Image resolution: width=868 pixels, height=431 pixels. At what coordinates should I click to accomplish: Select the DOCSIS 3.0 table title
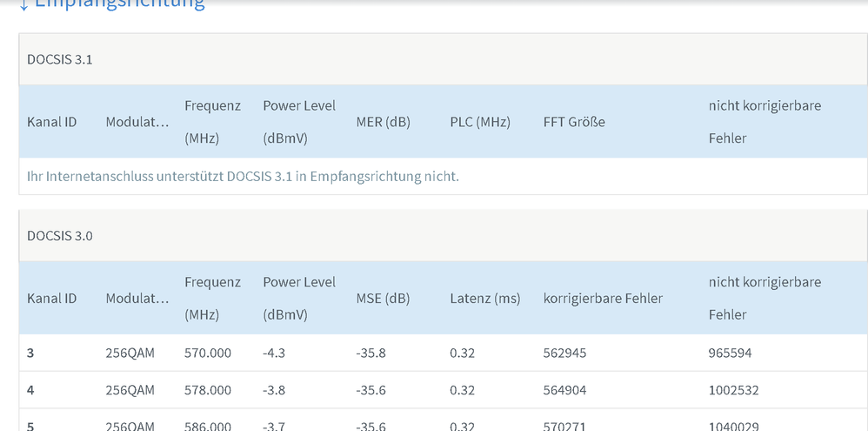click(x=59, y=235)
